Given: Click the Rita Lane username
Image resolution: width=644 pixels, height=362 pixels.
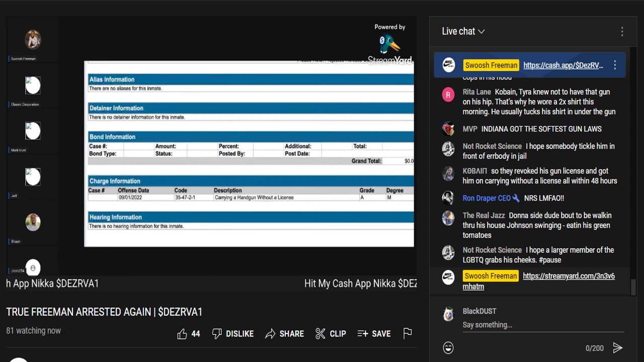Looking at the screenshot, I should [x=477, y=92].
